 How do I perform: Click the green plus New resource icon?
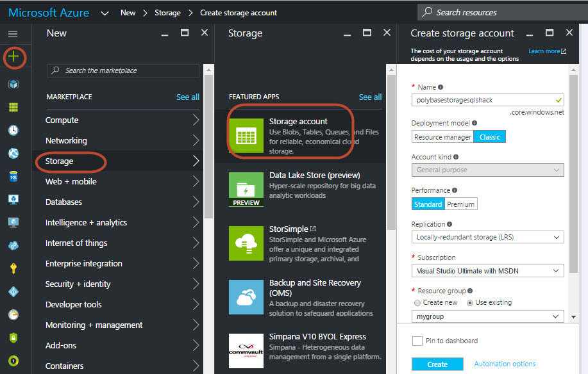(13, 58)
